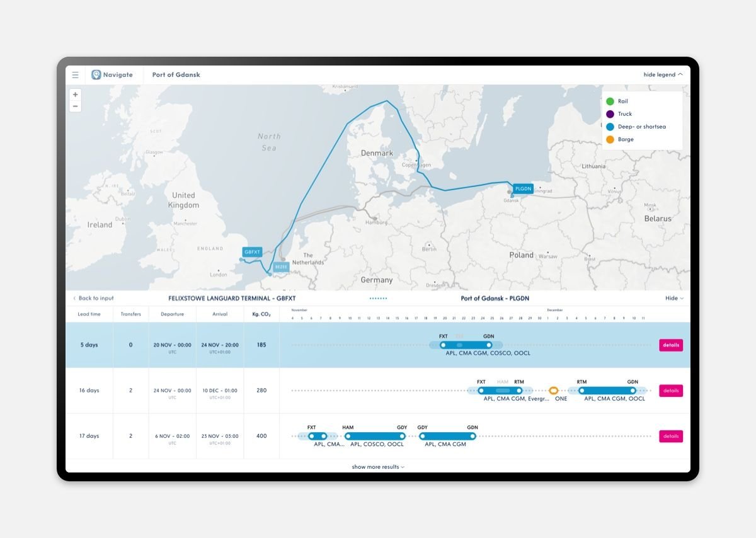756x538 pixels.
Task: Click the zoom out control on the map
Action: [x=75, y=106]
